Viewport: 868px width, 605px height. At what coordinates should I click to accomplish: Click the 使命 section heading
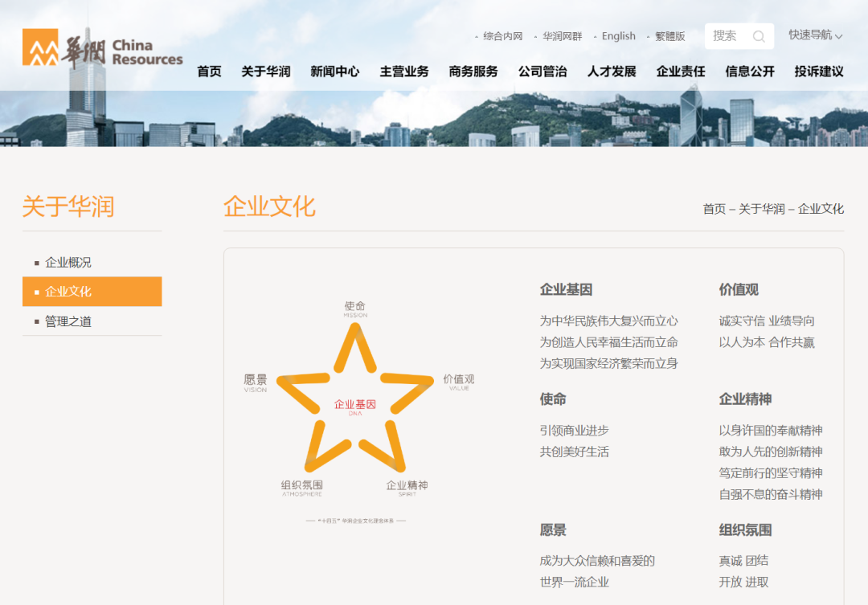[553, 399]
